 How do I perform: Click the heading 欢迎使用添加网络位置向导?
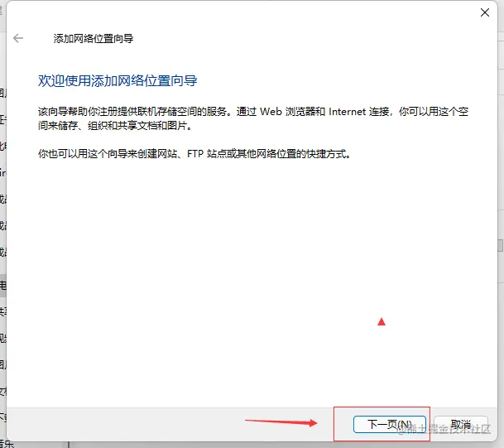pos(118,80)
